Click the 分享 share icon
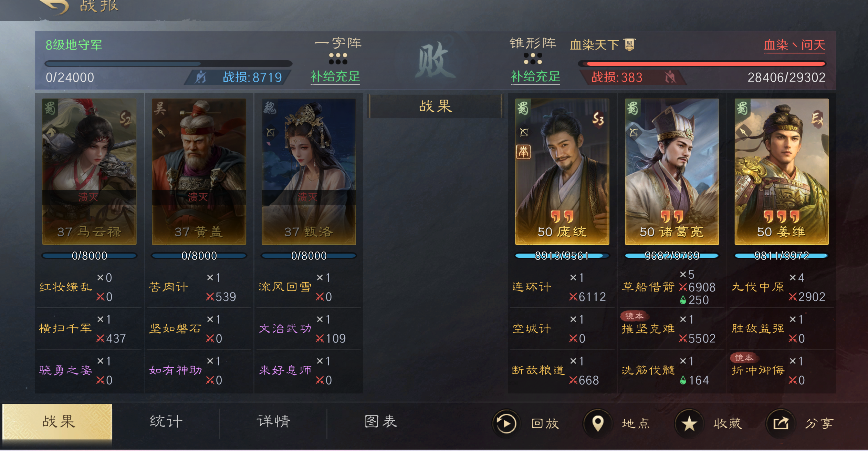The width and height of the screenshot is (868, 451). coord(780,423)
